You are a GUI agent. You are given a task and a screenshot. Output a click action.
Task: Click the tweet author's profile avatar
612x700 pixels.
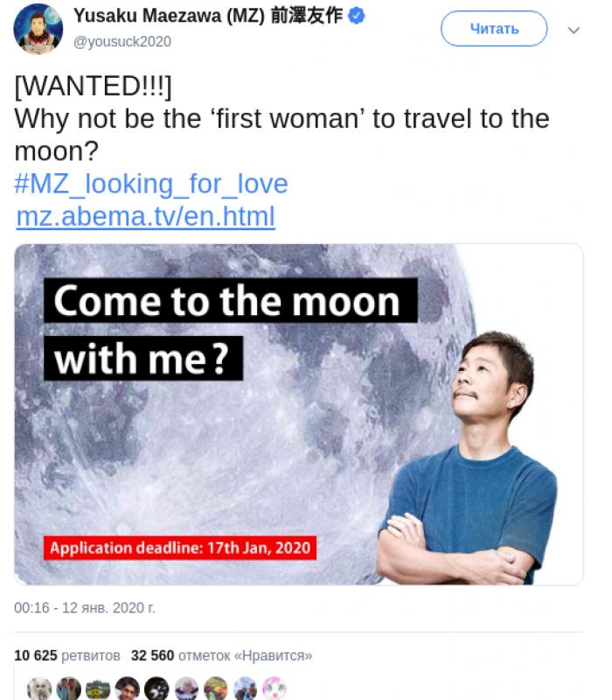click(x=38, y=28)
